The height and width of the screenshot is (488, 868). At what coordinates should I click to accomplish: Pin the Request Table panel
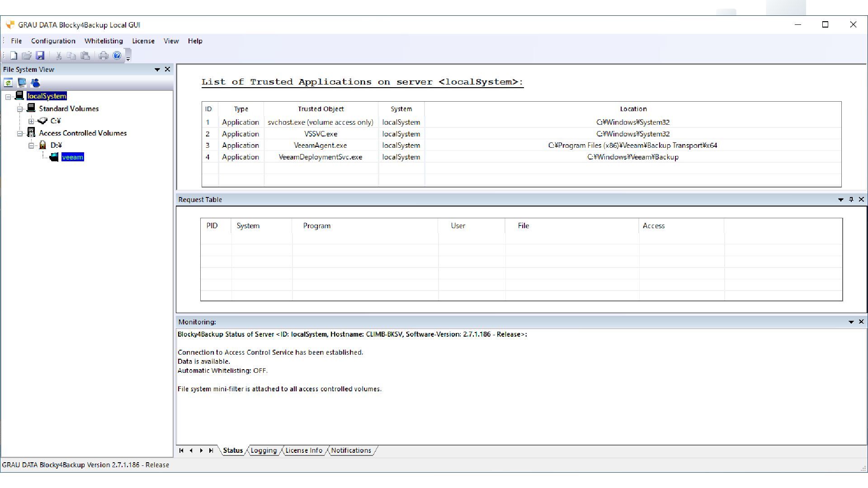(851, 199)
